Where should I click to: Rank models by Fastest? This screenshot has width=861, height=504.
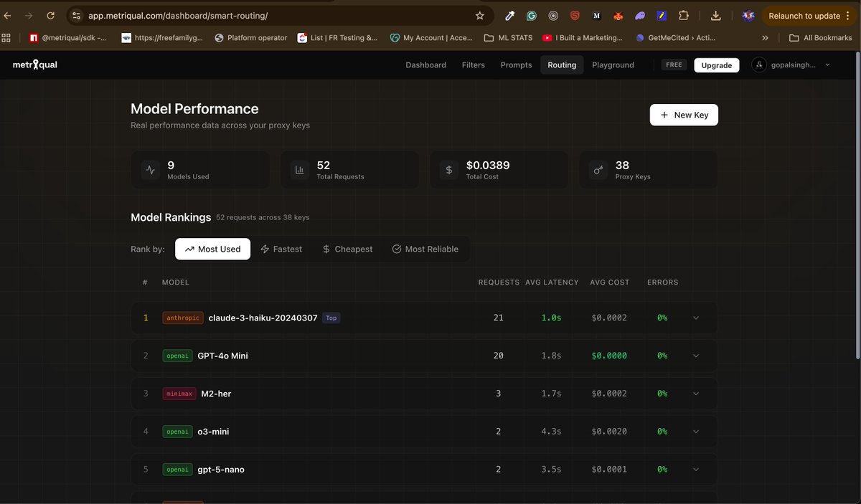point(282,249)
